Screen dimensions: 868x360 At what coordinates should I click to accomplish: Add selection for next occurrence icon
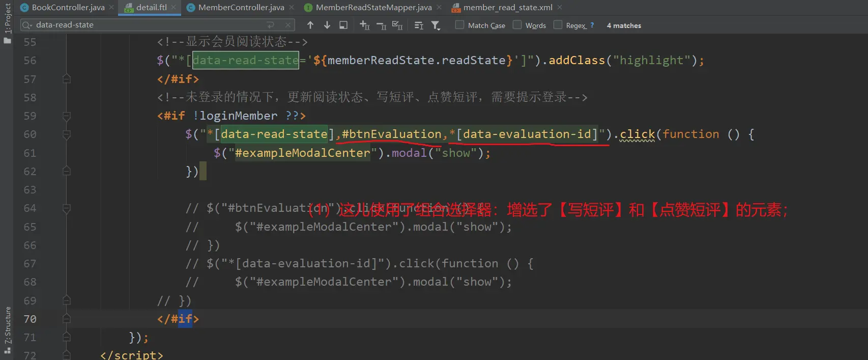click(x=364, y=25)
